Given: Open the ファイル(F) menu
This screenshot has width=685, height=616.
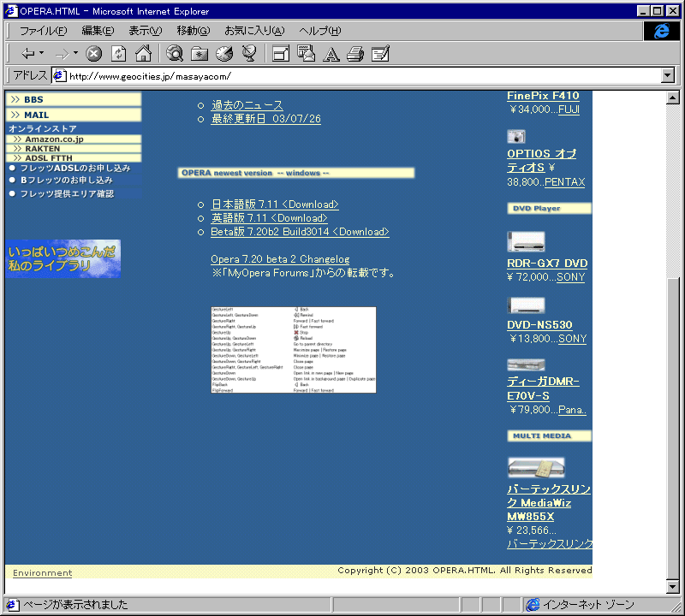Looking at the screenshot, I should click(x=44, y=31).
